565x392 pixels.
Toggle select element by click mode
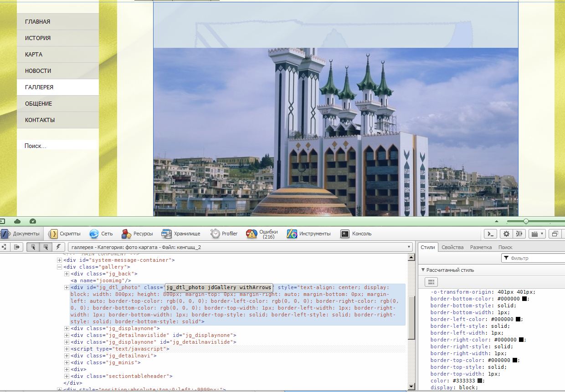(x=33, y=247)
